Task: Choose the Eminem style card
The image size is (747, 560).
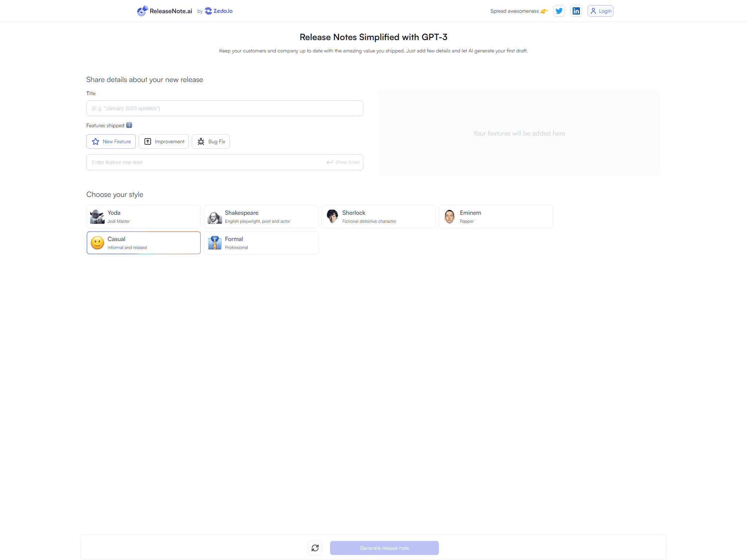Action: pyautogui.click(x=496, y=217)
